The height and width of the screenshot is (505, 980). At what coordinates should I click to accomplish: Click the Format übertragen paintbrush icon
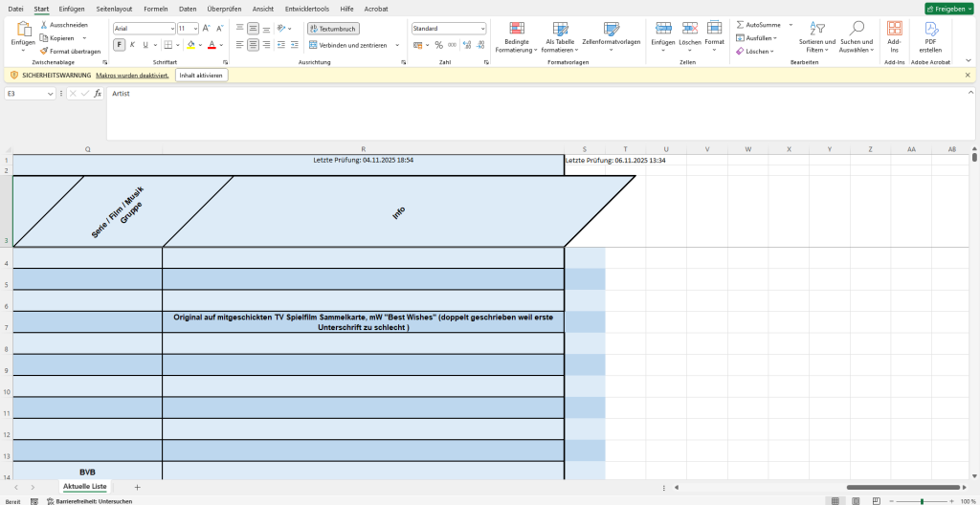pyautogui.click(x=43, y=52)
